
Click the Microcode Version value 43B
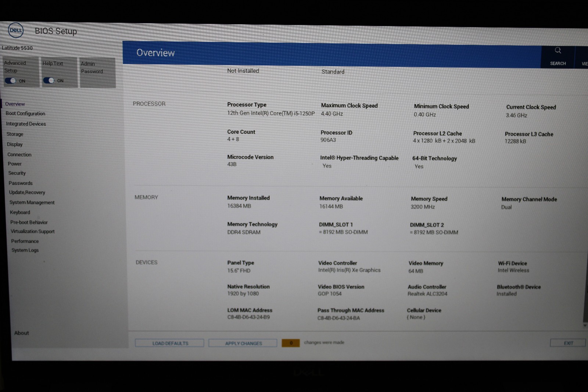pyautogui.click(x=232, y=164)
